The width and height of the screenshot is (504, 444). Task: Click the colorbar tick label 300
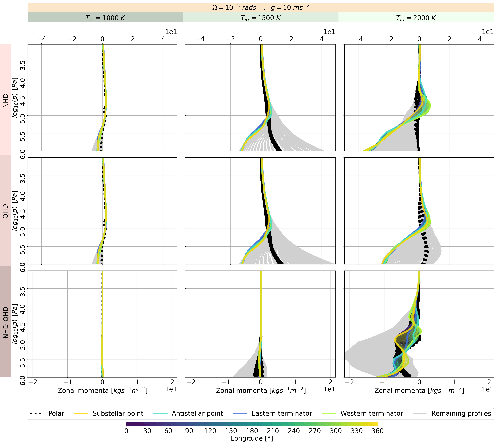(x=336, y=431)
